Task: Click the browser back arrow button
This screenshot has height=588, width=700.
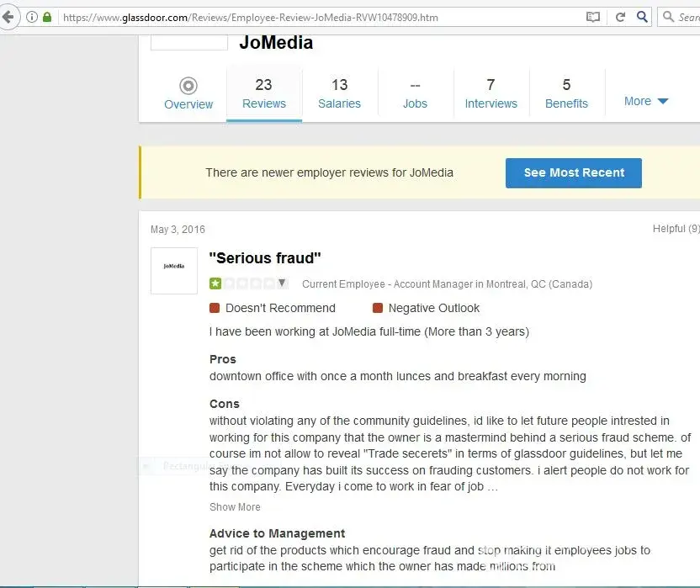Action: pyautogui.click(x=7, y=17)
